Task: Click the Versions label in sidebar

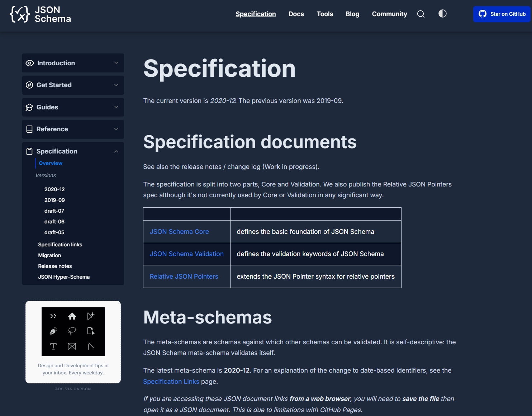Action: click(46, 175)
